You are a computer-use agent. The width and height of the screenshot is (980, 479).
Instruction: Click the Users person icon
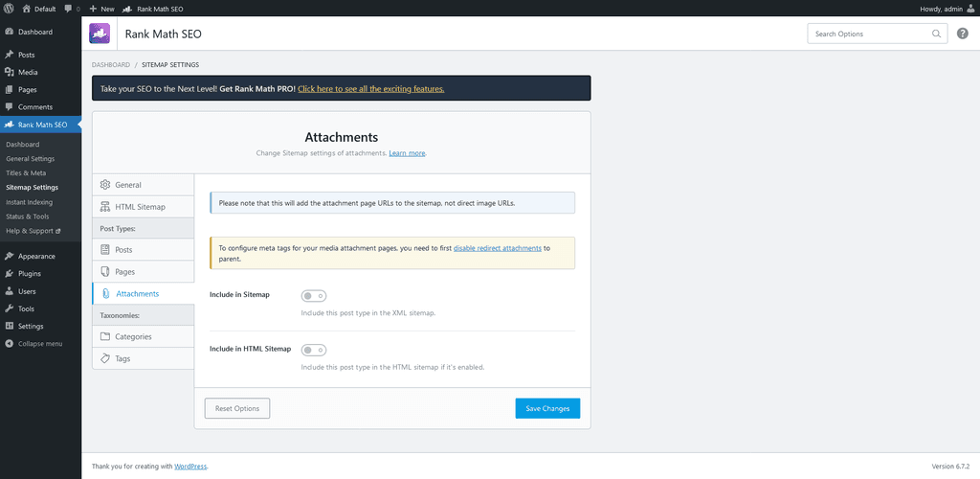coord(10,291)
